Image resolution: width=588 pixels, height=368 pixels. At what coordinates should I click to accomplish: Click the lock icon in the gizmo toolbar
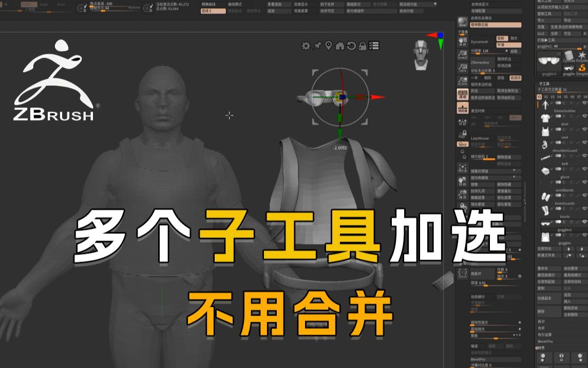coord(363,46)
